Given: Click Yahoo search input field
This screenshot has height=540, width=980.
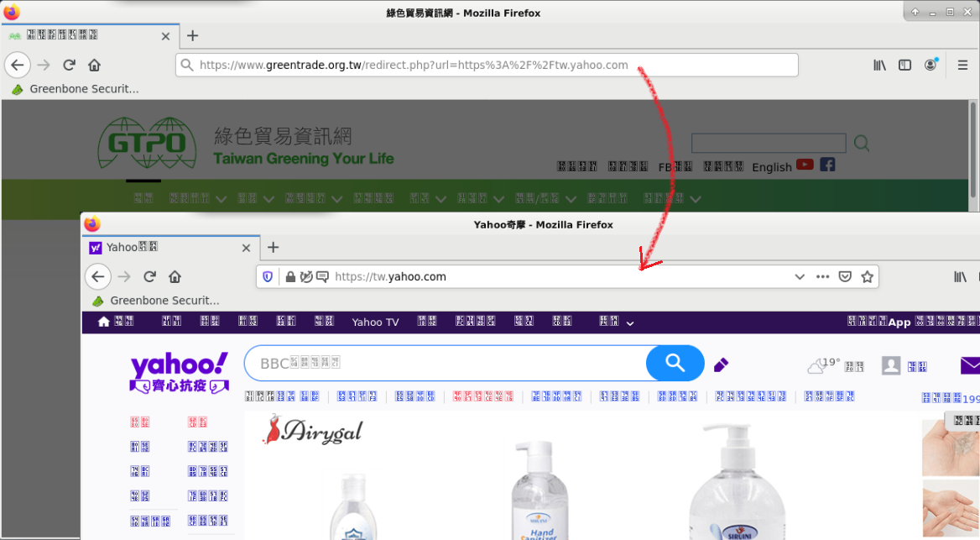Looking at the screenshot, I should (x=445, y=363).
